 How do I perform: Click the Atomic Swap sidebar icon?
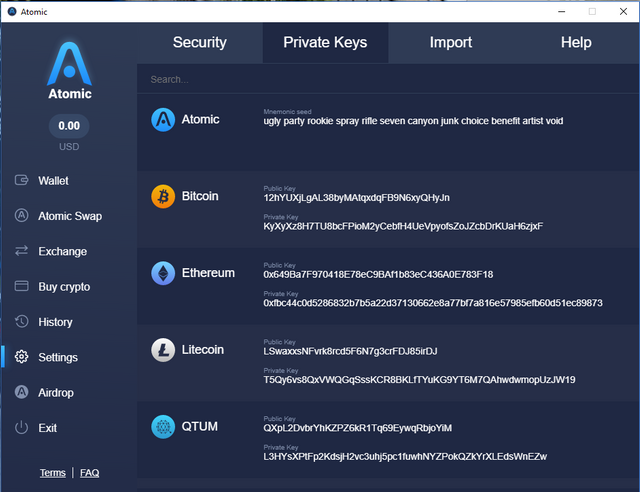22,215
